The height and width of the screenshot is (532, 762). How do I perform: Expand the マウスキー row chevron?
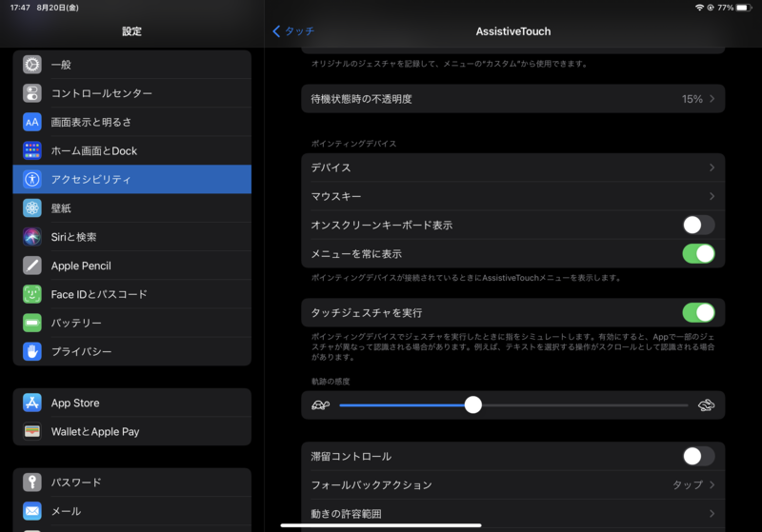712,196
